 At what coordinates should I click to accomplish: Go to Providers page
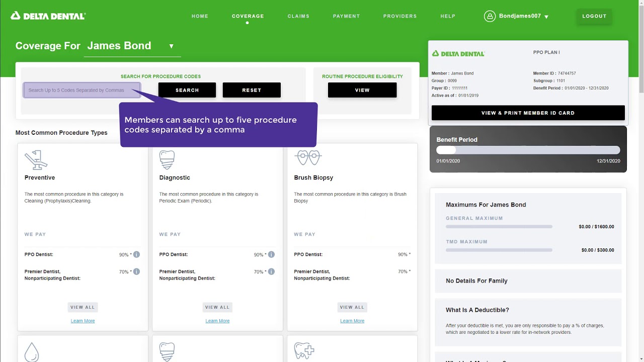point(400,16)
